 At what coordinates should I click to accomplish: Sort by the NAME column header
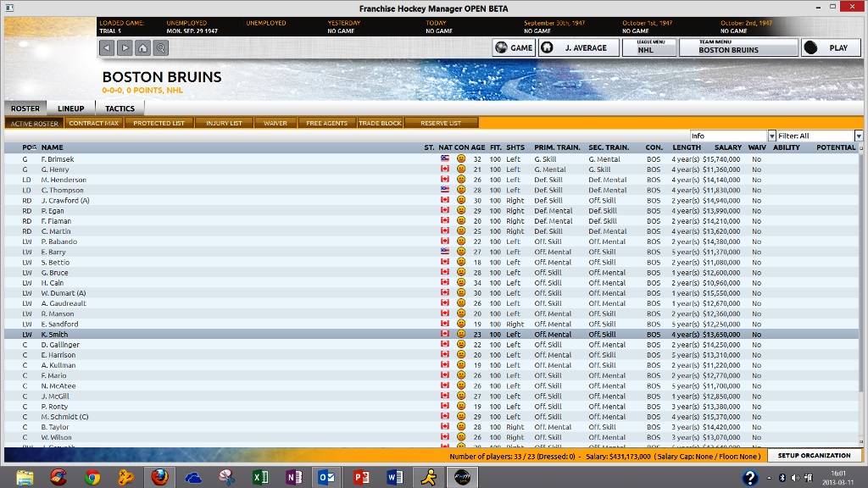click(52, 147)
